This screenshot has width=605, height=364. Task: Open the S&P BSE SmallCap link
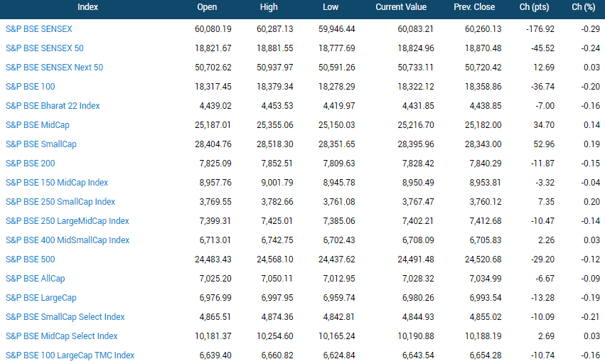click(x=41, y=144)
